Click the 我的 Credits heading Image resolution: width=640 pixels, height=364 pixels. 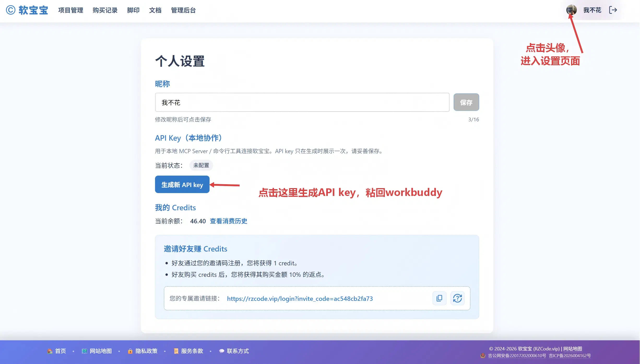175,208
